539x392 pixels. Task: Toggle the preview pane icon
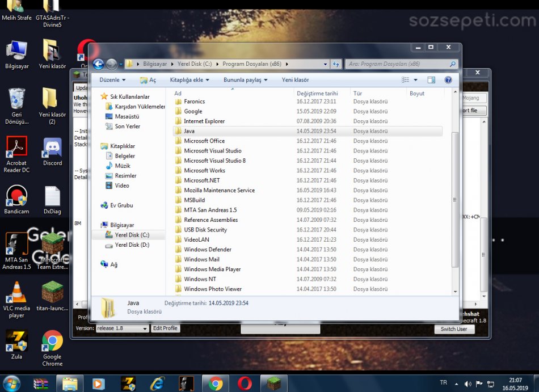pyautogui.click(x=431, y=80)
